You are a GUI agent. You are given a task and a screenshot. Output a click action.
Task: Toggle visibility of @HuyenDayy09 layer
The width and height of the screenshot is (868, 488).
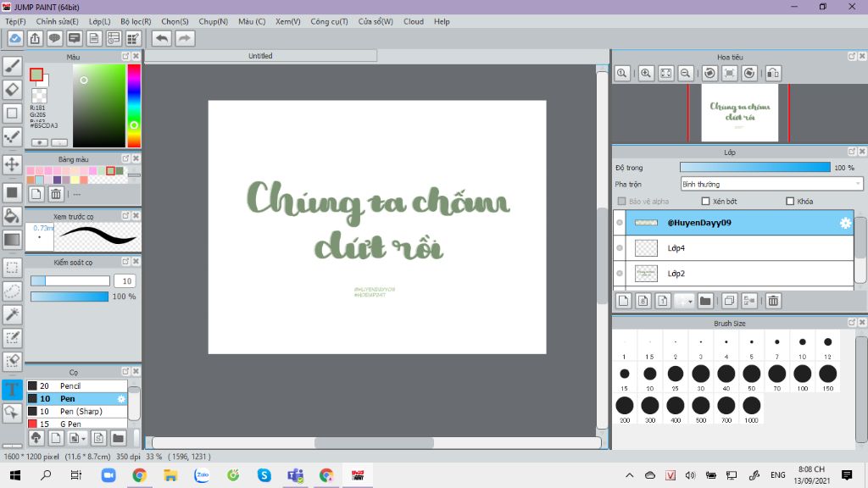pos(620,223)
